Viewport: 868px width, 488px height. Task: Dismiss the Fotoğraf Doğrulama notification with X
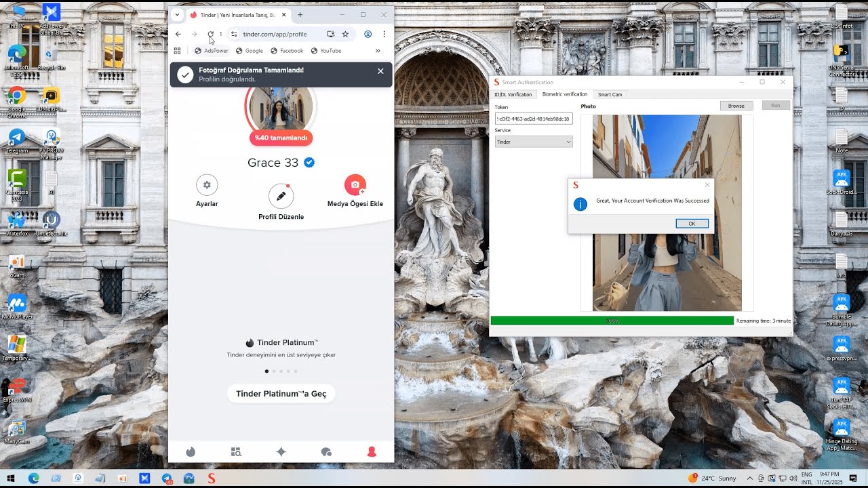[x=380, y=71]
